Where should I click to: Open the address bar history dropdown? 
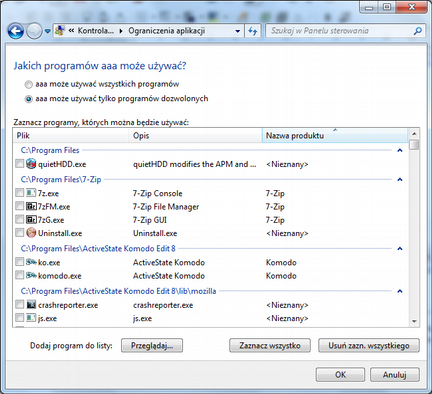[x=238, y=31]
